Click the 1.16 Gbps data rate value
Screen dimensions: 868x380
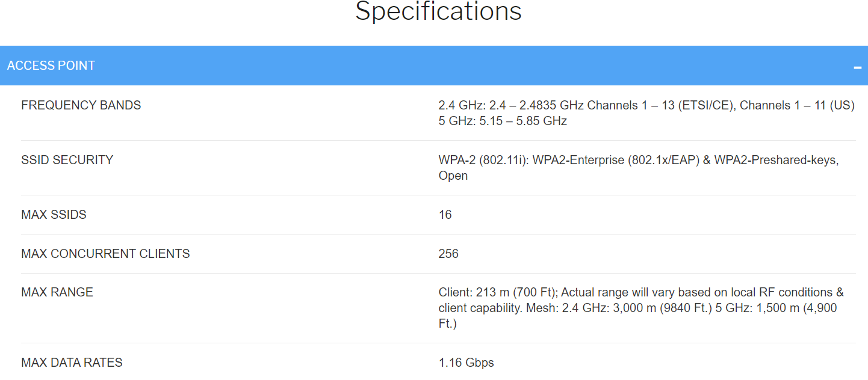pyautogui.click(x=467, y=363)
